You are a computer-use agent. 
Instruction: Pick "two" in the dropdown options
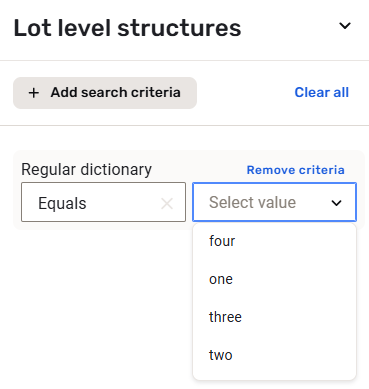pos(274,355)
